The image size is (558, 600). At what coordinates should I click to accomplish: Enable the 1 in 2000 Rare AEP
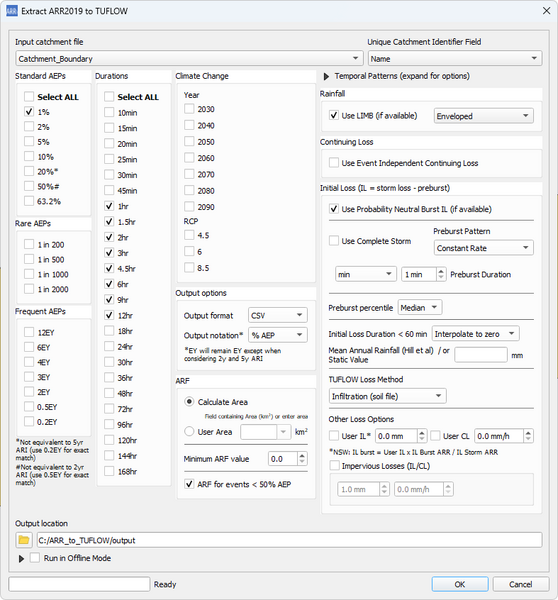tap(29, 289)
